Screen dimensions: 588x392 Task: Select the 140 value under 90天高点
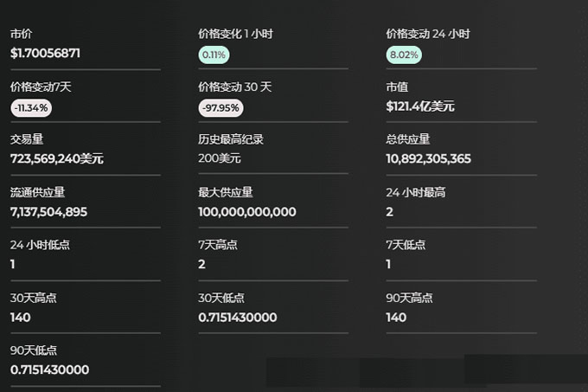(396, 318)
